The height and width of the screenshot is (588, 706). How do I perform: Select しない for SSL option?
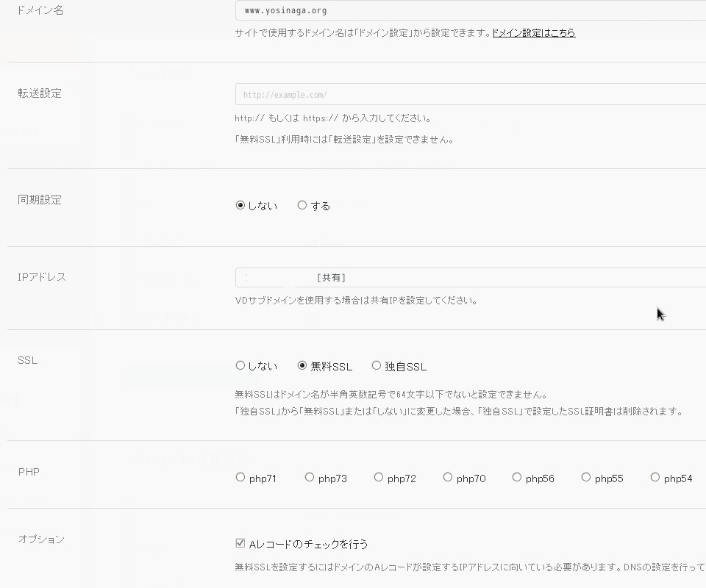click(240, 365)
